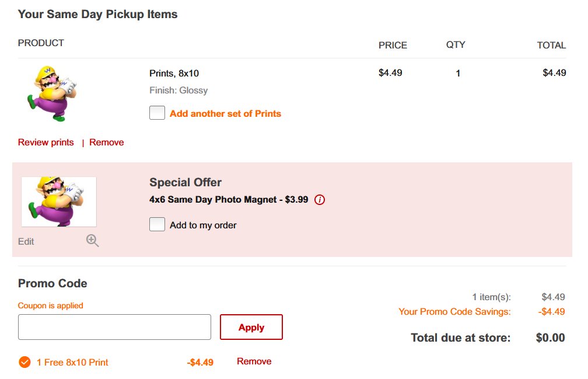
Task: Click the info icon beside Photo Magnet price
Action: point(320,200)
